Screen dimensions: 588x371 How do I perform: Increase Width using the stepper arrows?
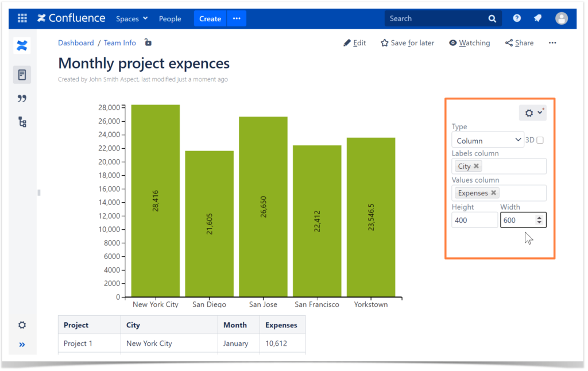539,217
